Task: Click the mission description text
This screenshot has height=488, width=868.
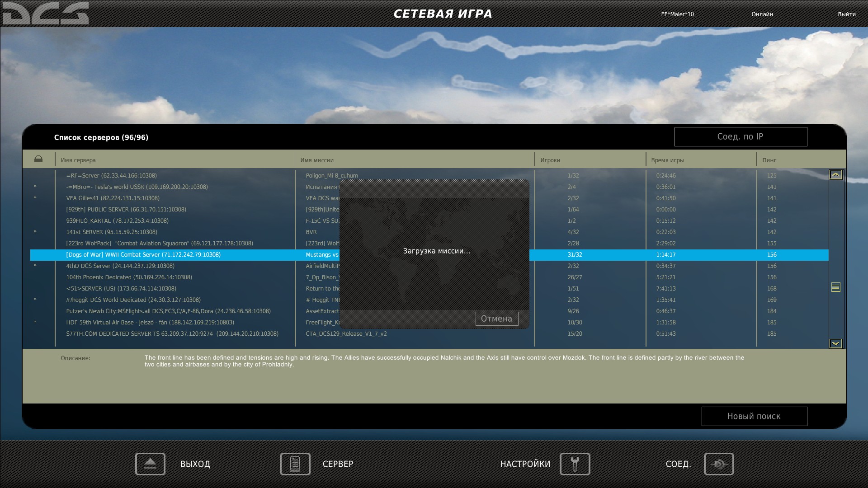Action: [444, 361]
